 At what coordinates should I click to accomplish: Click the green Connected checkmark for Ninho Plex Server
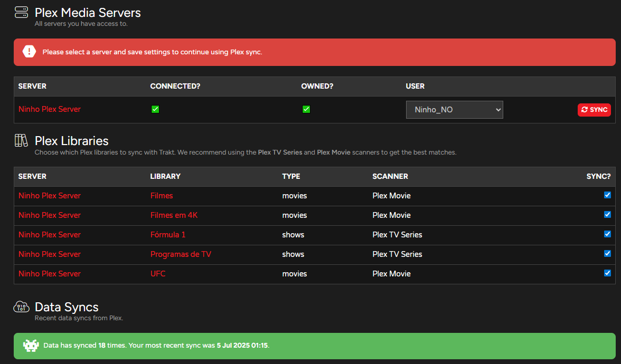155,109
